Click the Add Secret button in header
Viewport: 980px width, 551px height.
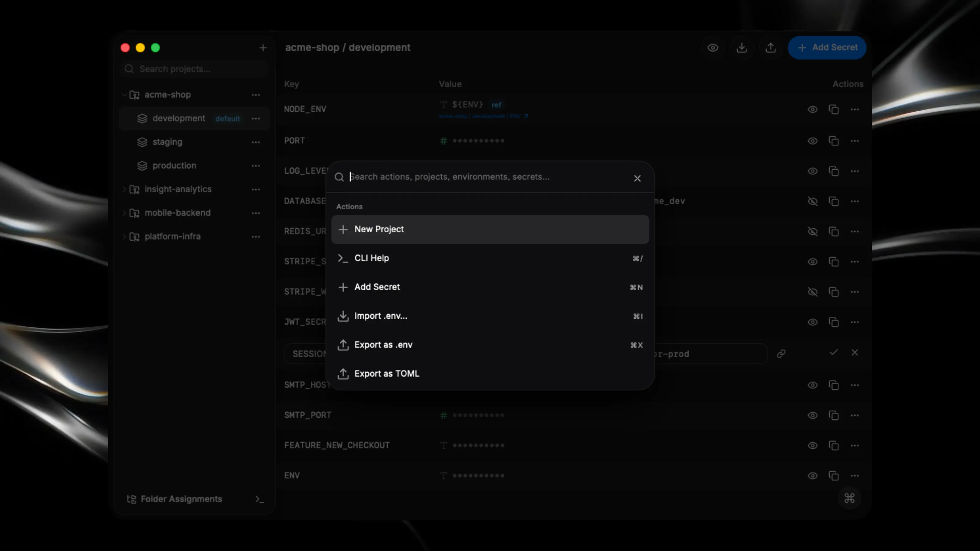click(827, 47)
